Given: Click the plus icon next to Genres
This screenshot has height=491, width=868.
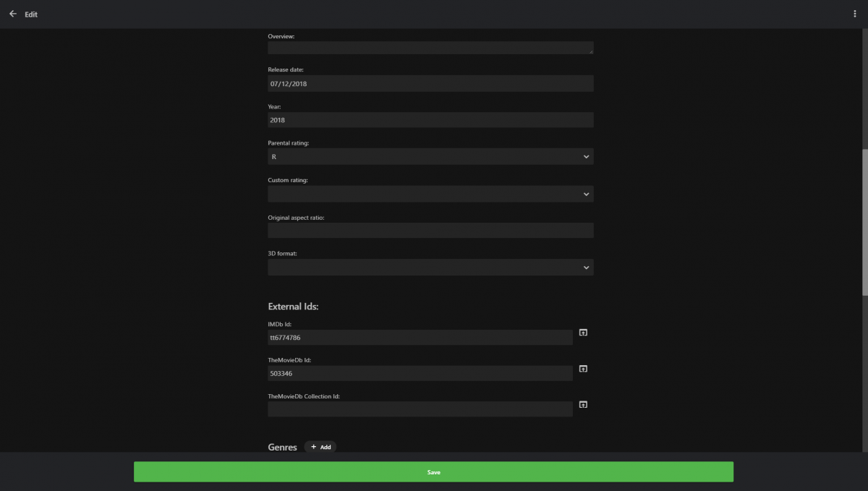Looking at the screenshot, I should click(313, 447).
